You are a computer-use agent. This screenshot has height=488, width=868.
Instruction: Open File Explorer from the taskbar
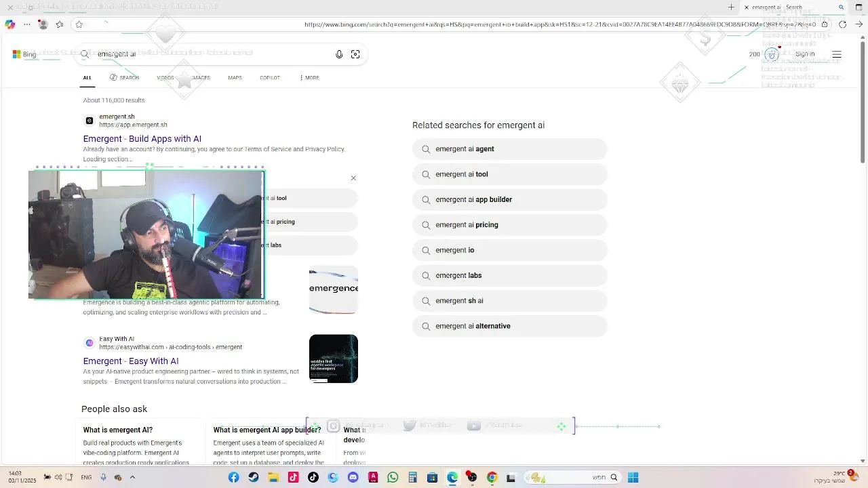273,477
